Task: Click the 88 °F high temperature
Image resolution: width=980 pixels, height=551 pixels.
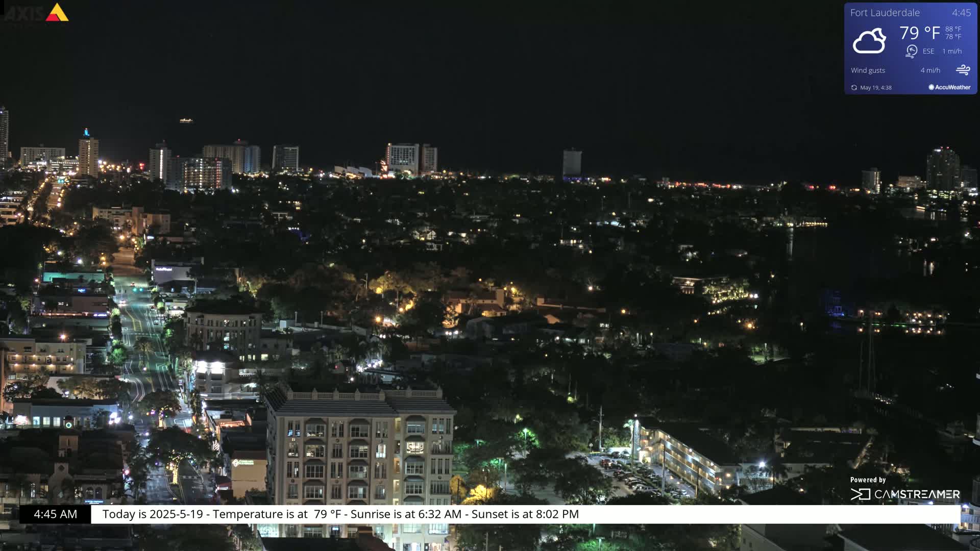Action: 953,29
